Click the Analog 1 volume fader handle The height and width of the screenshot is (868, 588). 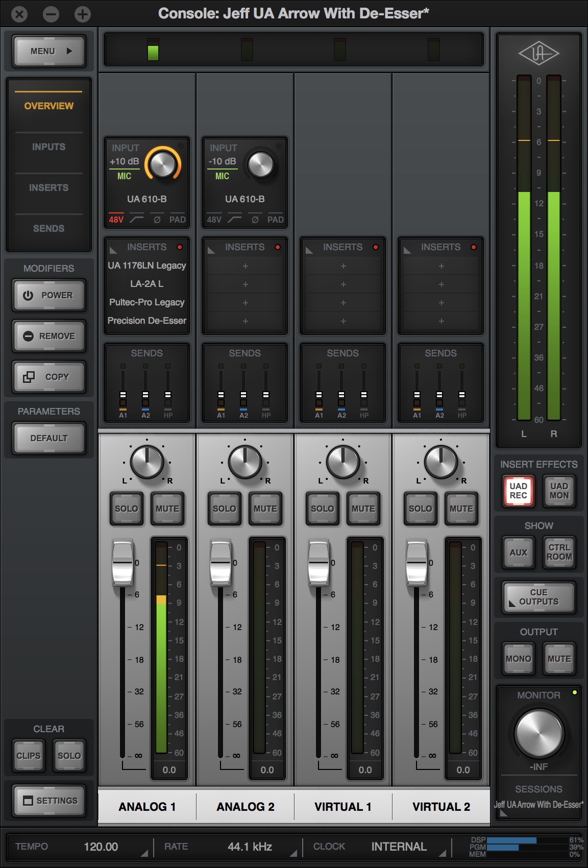(x=122, y=563)
